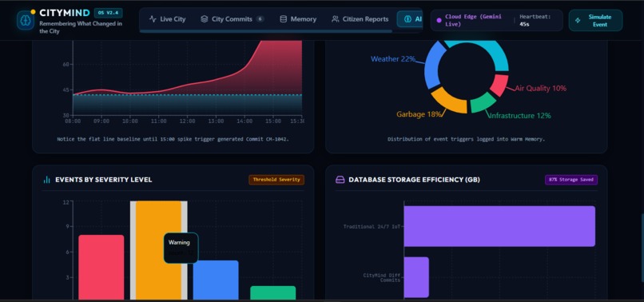Click the CityMind Diff Commits axis label
Viewport: 644px width, 302px height.
coord(382,277)
